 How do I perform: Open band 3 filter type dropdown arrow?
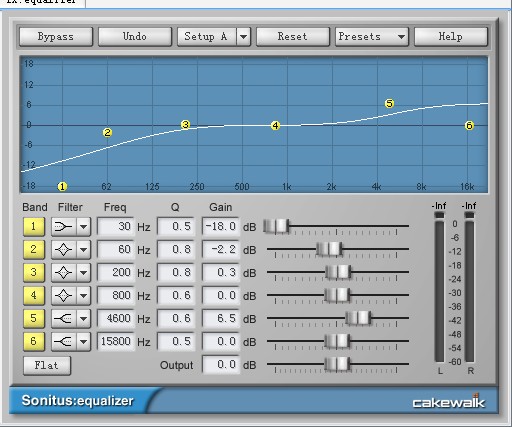point(83,273)
